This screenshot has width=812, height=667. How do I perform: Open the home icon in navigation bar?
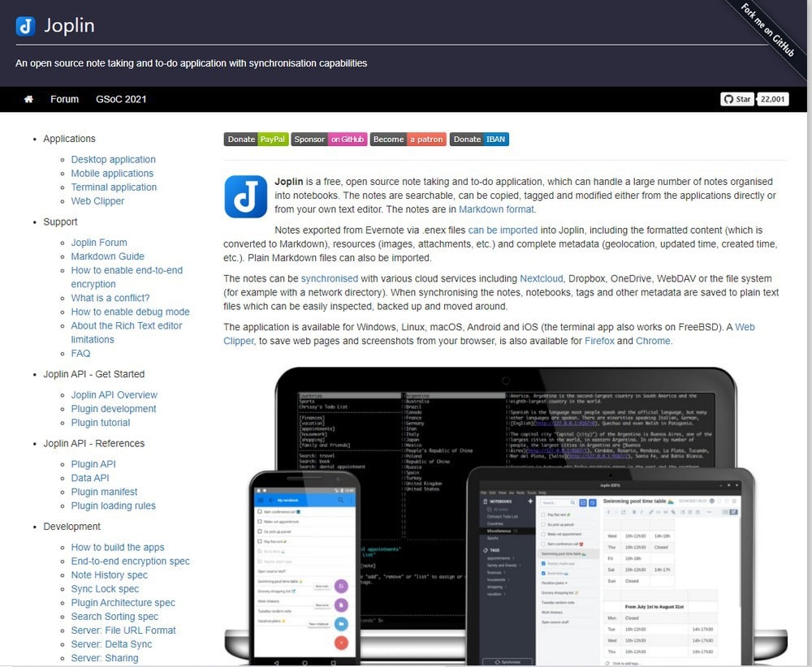pyautogui.click(x=29, y=99)
